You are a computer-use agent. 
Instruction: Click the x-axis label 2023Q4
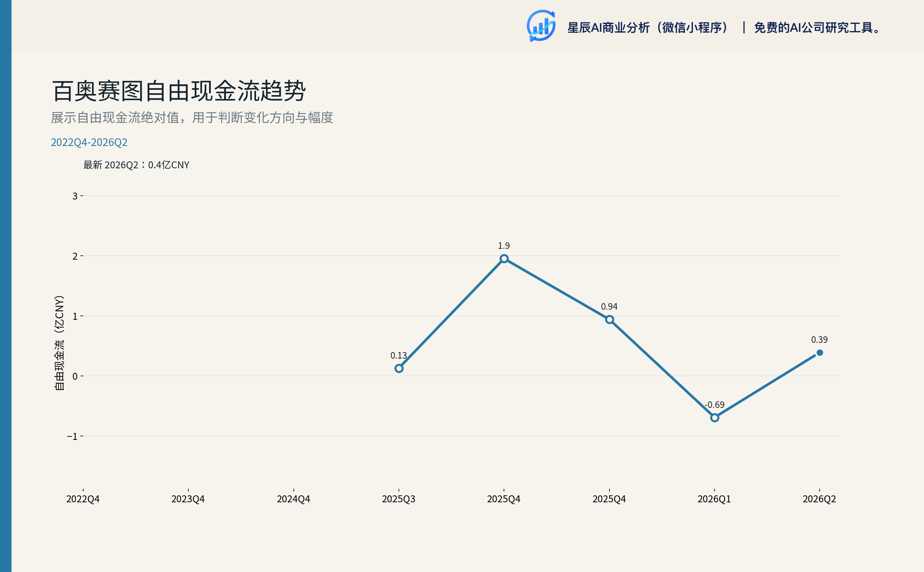188,499
